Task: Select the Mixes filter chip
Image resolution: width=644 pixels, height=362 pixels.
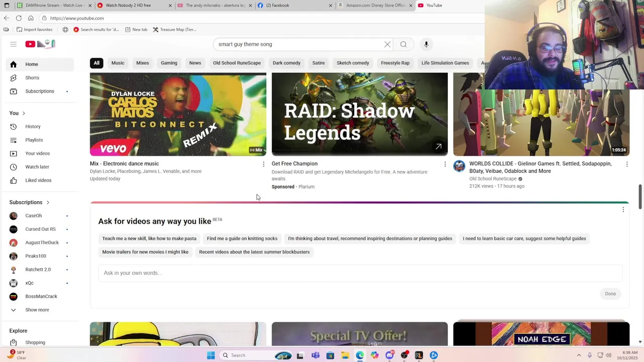Action: point(142,63)
